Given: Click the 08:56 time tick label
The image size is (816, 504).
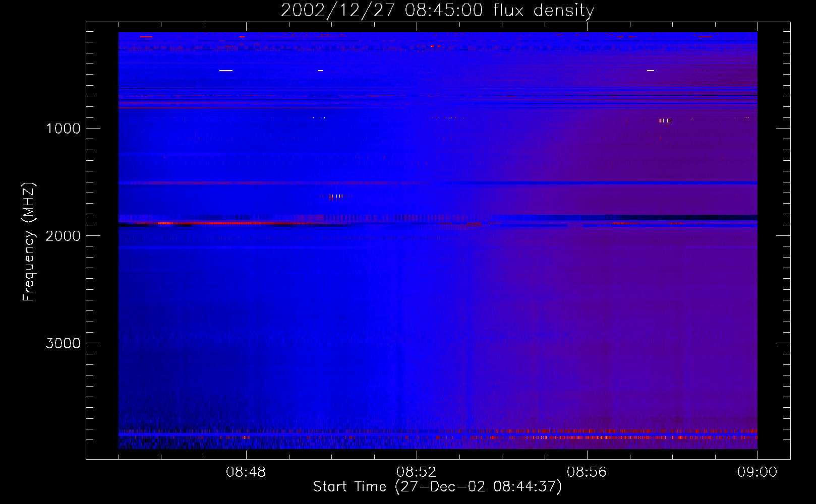Looking at the screenshot, I should [x=587, y=472].
